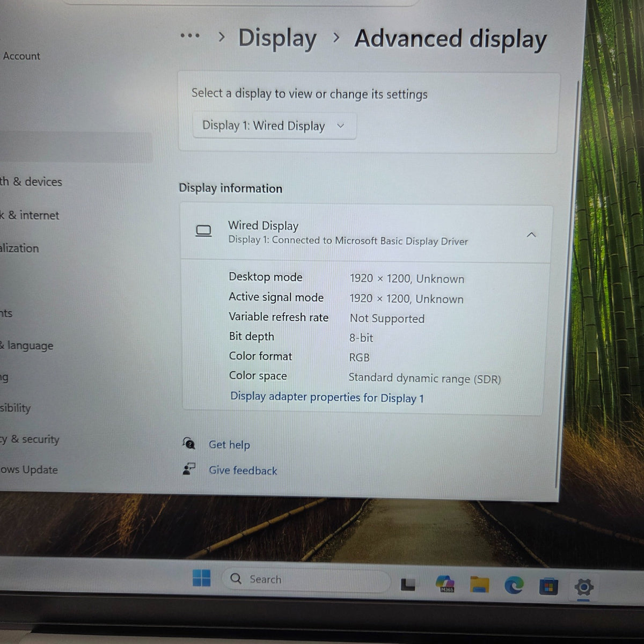Image resolution: width=644 pixels, height=644 pixels.
Task: Open Windows Update in the sidebar
Action: 29,470
